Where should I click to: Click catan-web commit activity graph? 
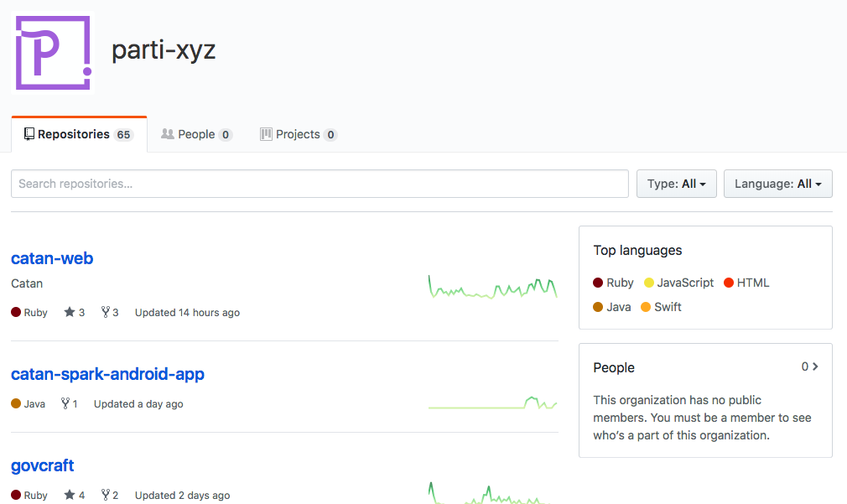pos(492,288)
